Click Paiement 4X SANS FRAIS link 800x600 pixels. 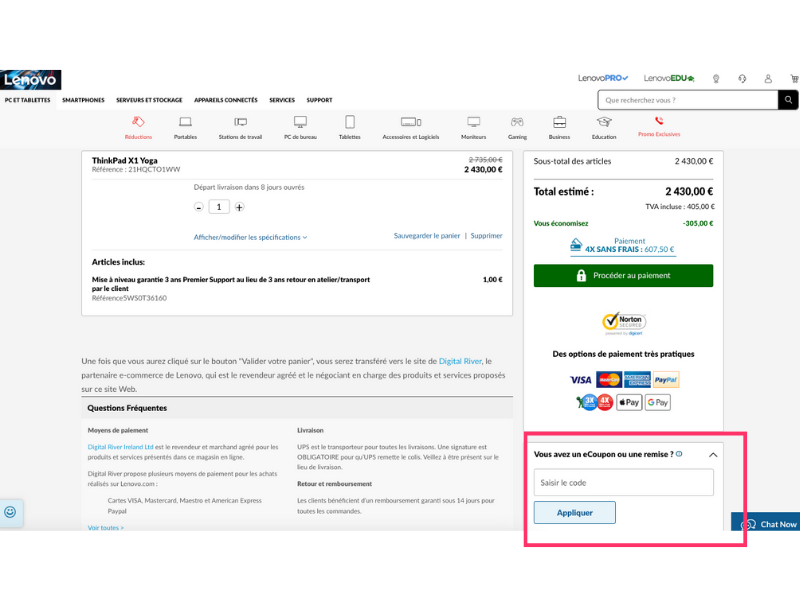(623, 245)
